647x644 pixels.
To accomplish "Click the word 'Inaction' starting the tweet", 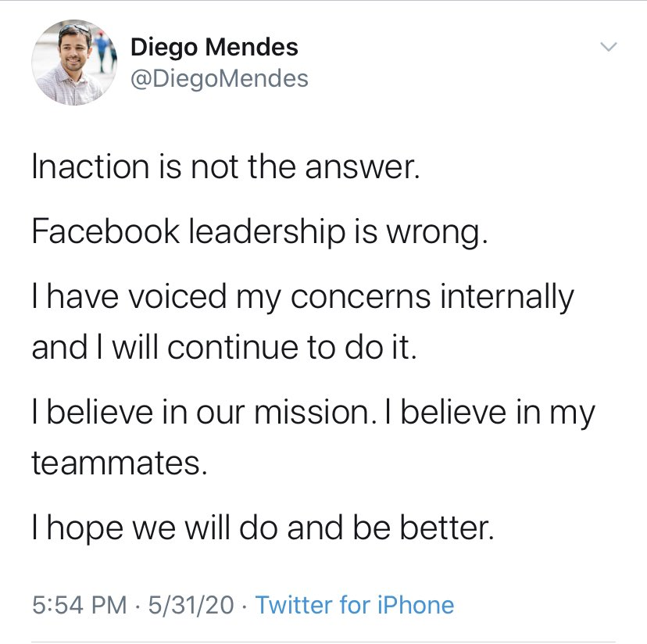I will [91, 166].
